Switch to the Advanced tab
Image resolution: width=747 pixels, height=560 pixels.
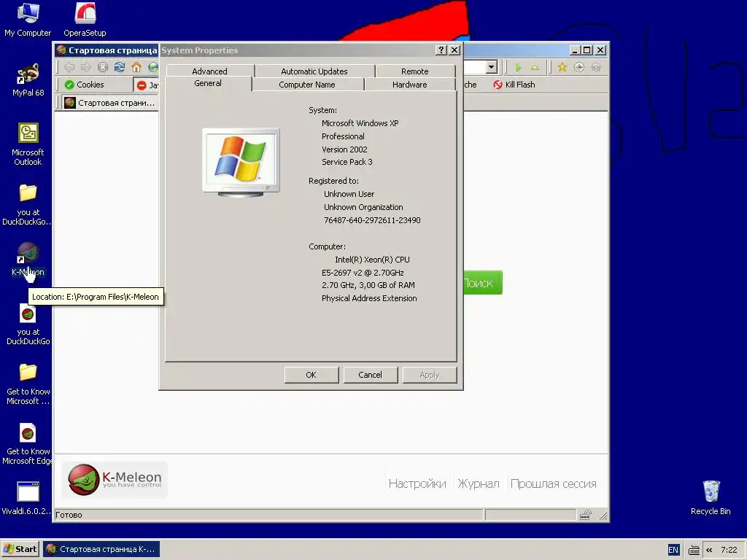209,71
